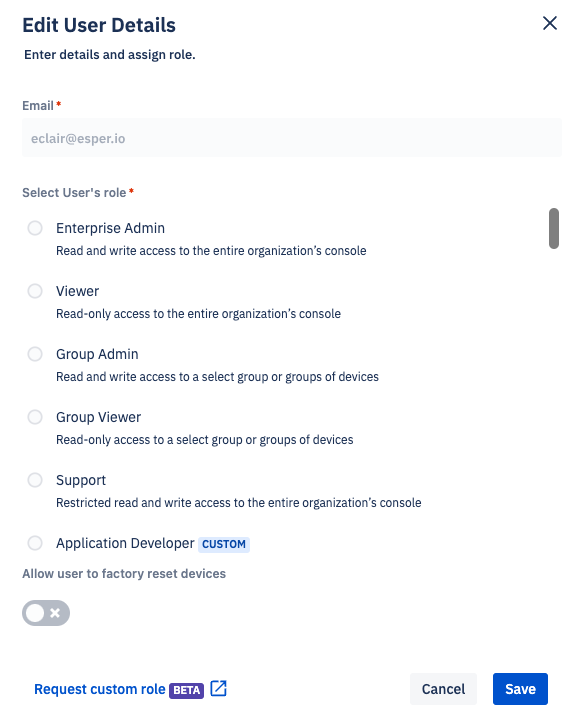Screen dimensions: 582x711
Task: Enable the factory reset devices toggle
Action: pos(46,613)
